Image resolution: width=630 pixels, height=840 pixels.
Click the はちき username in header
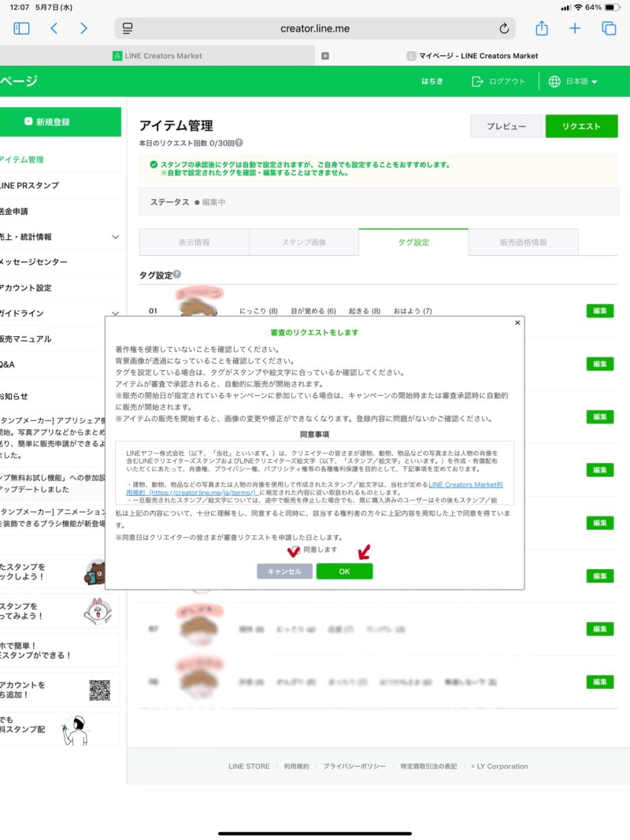click(x=432, y=81)
